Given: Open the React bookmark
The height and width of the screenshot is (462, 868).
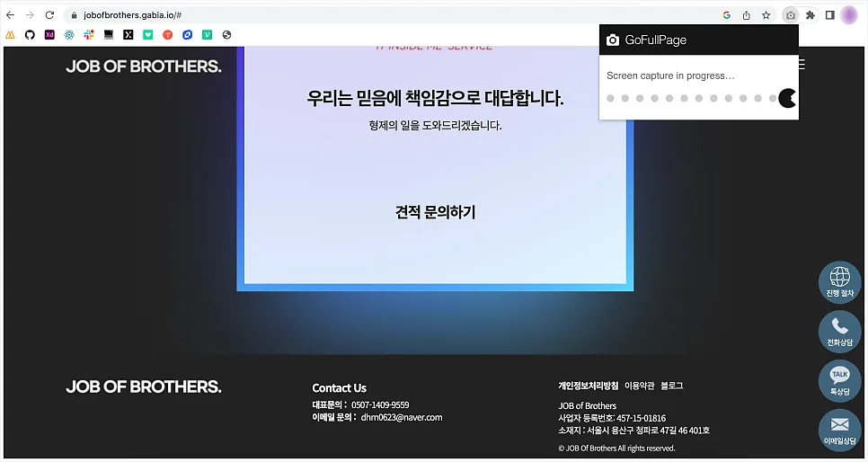Looking at the screenshot, I should [69, 35].
